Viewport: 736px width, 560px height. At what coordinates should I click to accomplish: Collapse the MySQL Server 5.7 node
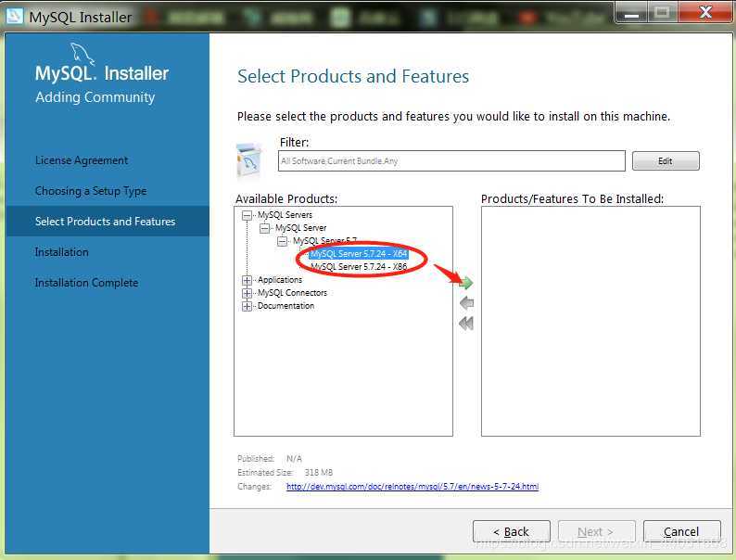click(x=282, y=241)
